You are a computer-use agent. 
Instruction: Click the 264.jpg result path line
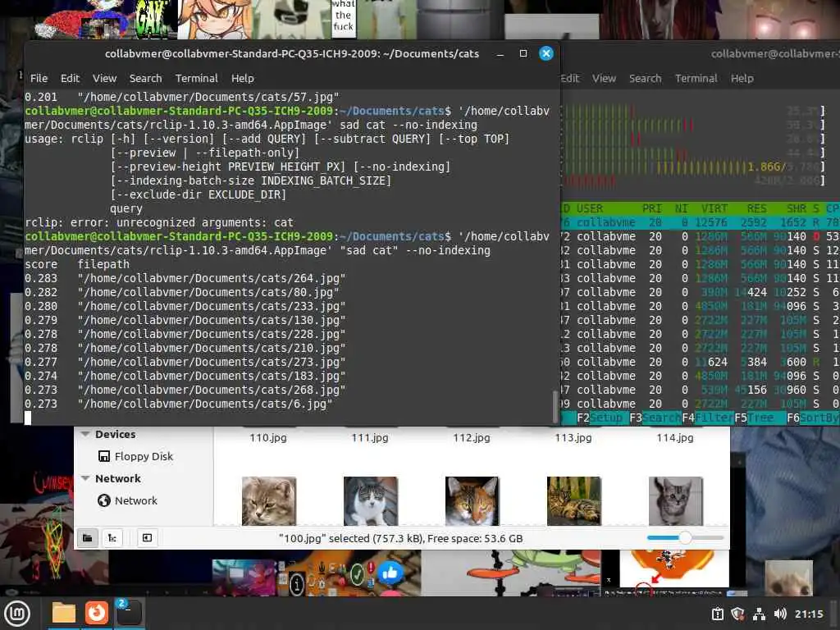[212, 279]
